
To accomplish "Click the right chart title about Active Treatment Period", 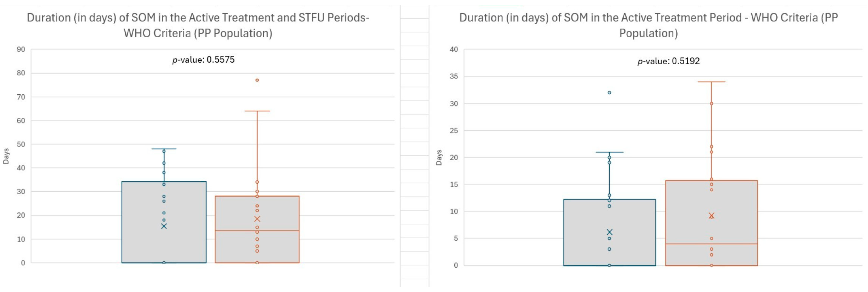I will pyautogui.click(x=648, y=25).
